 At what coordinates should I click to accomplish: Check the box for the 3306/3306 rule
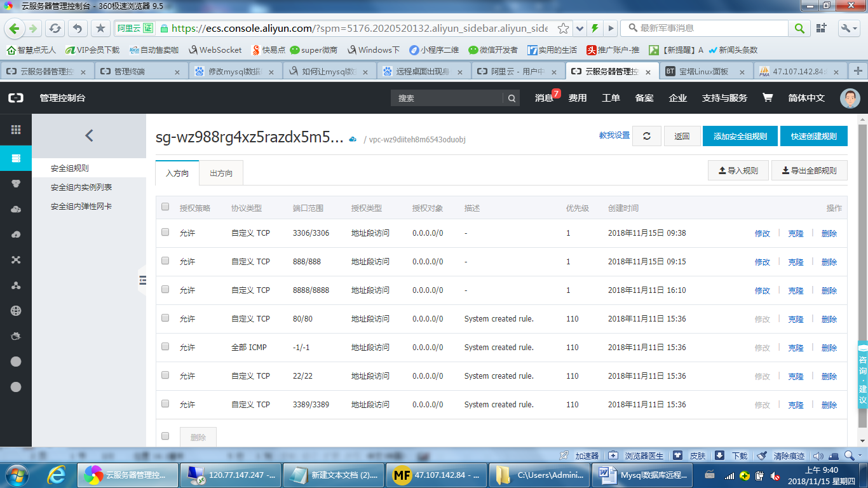165,232
